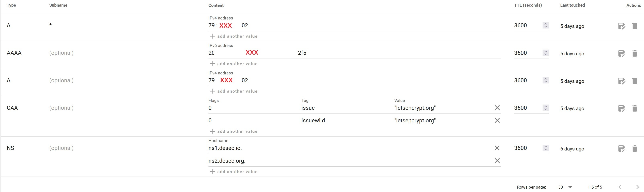Save the wildcard A record row
This screenshot has height=192, width=644.
622,26
